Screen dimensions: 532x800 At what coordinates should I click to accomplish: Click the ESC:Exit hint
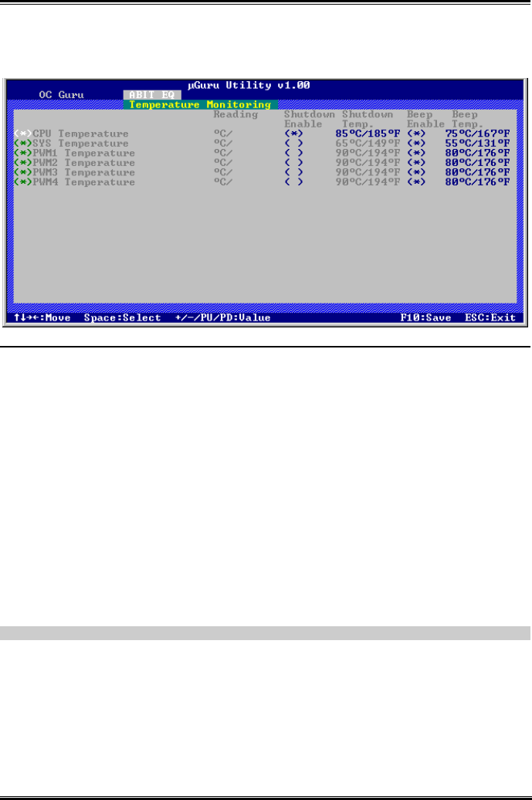pyautogui.click(x=490, y=318)
